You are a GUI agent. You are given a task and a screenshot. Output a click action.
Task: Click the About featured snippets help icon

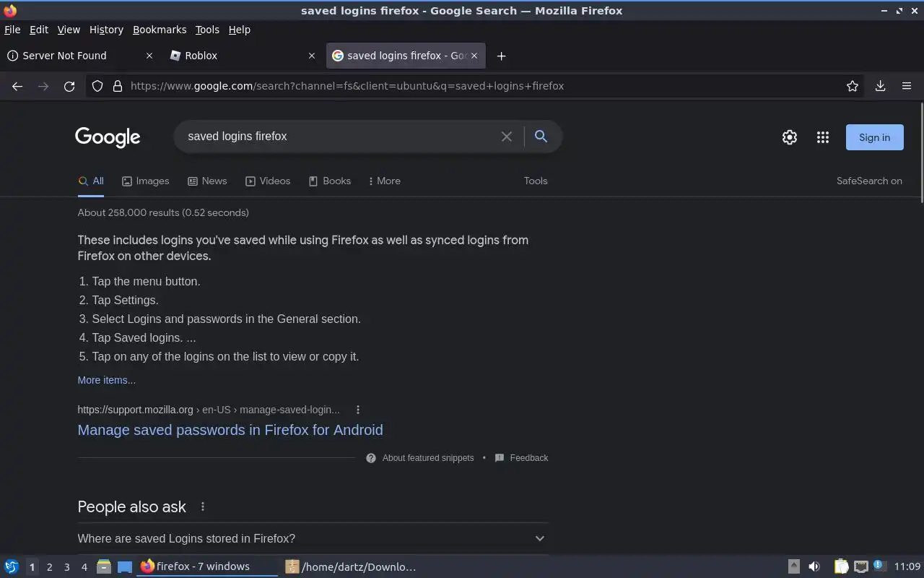371,458
